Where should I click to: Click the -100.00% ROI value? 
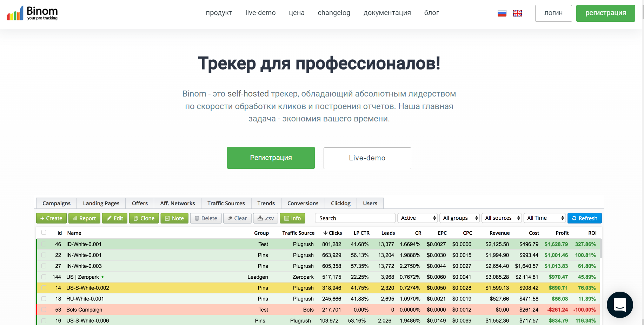coord(585,310)
